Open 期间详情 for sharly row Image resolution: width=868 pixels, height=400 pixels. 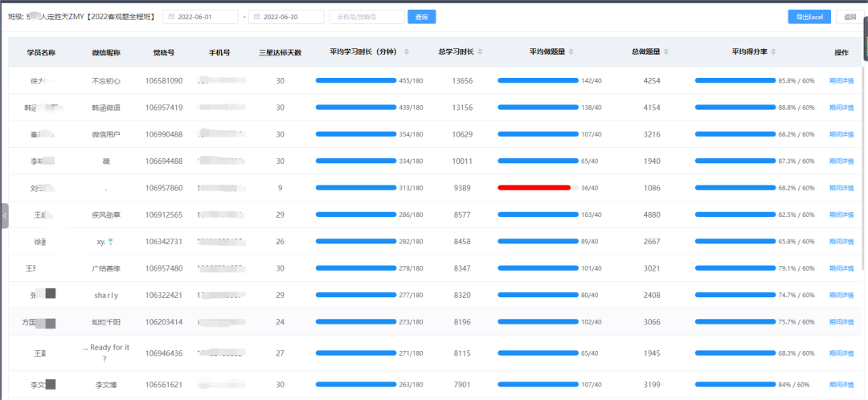tap(841, 296)
